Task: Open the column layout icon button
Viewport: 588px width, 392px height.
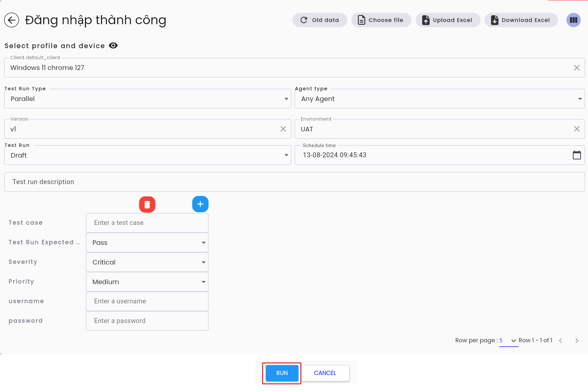Action: tap(573, 20)
